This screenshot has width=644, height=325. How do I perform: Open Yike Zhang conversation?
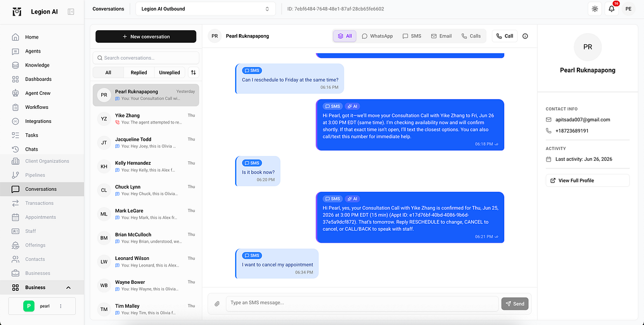pos(146,119)
